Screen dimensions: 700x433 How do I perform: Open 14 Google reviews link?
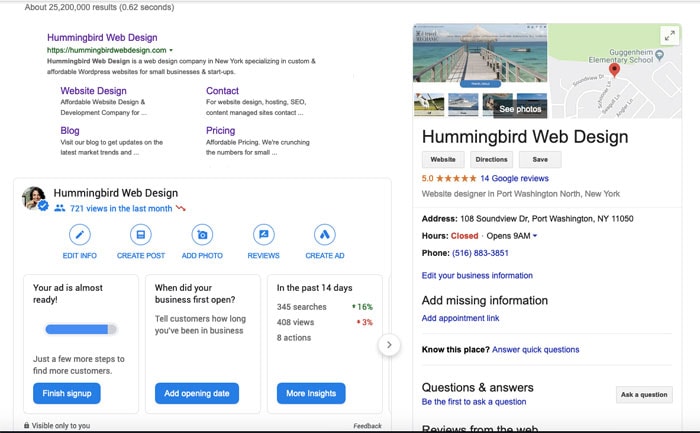point(514,179)
